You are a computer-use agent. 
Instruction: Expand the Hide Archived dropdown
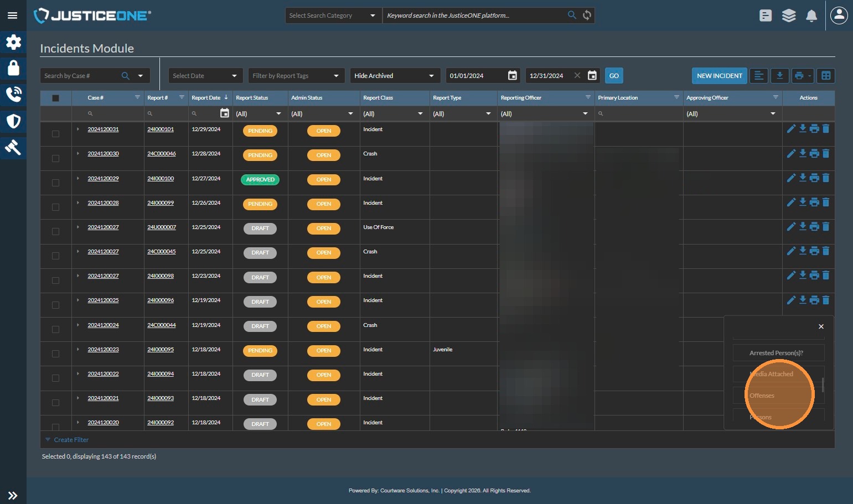(394, 76)
